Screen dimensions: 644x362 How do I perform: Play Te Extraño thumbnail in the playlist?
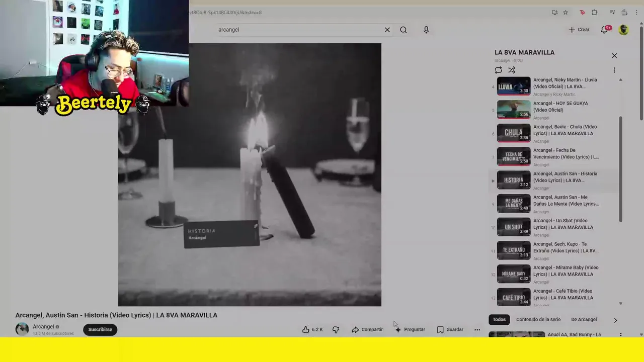[x=514, y=250]
